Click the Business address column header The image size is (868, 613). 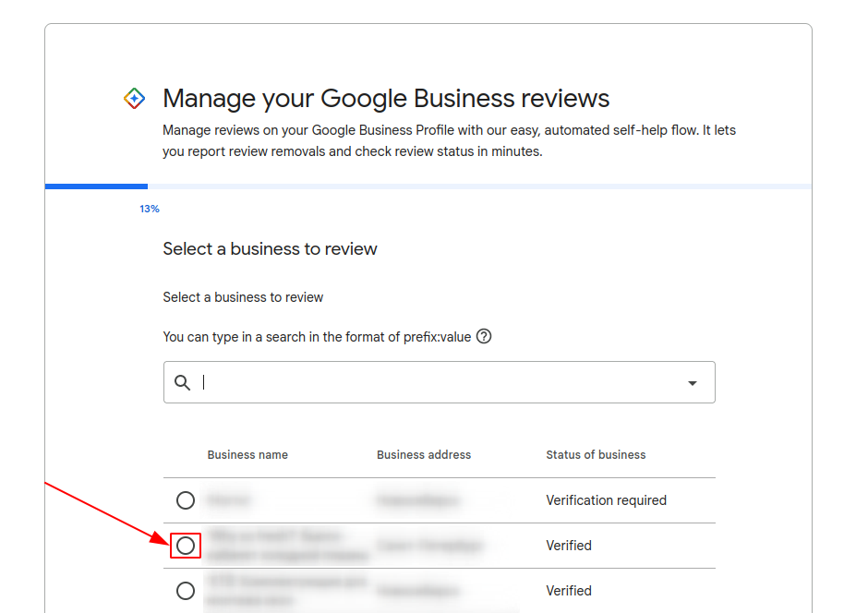pyautogui.click(x=424, y=455)
